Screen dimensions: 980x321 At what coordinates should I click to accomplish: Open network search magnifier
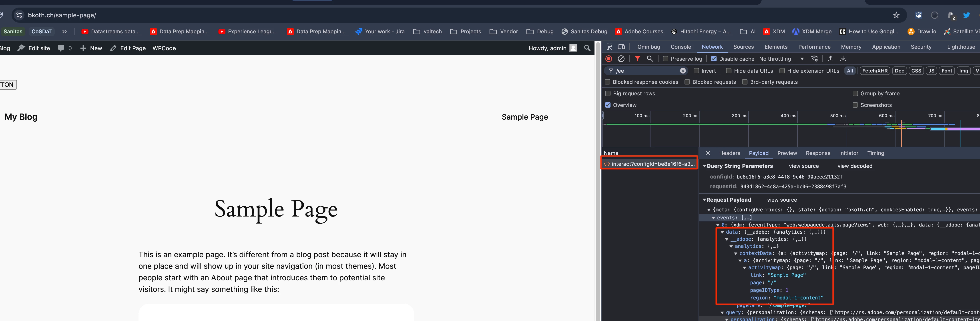pyautogui.click(x=650, y=58)
